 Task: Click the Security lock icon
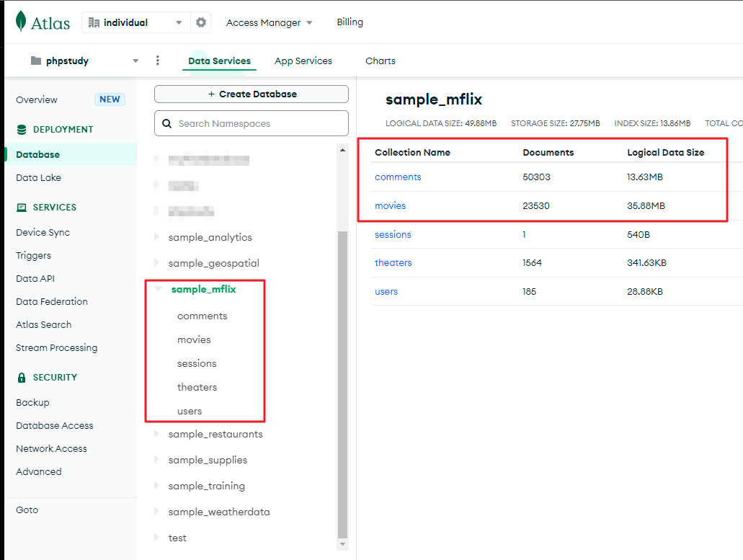[21, 378]
